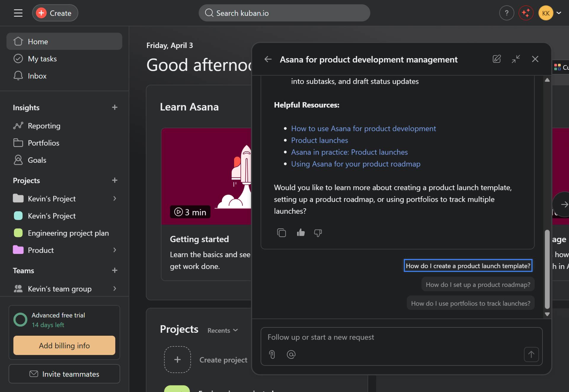Mention someone with the @ icon
Viewport: 569px width, 392px height.
(291, 354)
